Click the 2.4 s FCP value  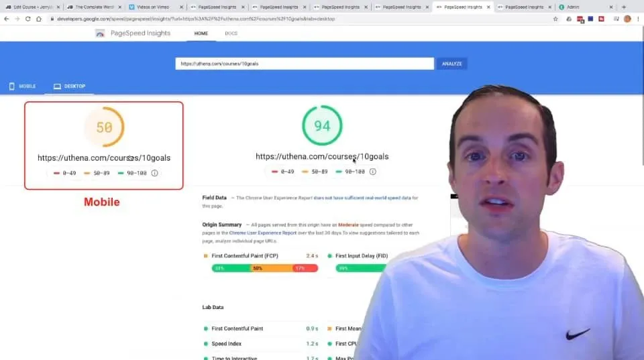[312, 255]
